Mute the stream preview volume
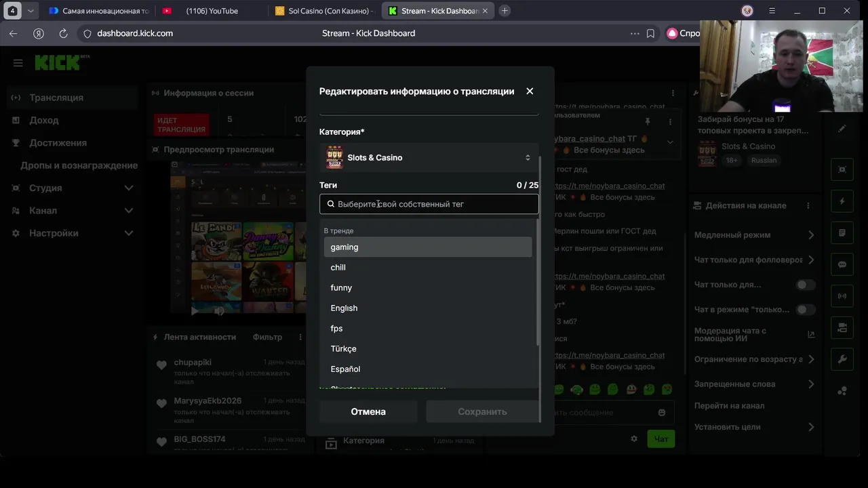This screenshot has height=488, width=868. click(219, 311)
